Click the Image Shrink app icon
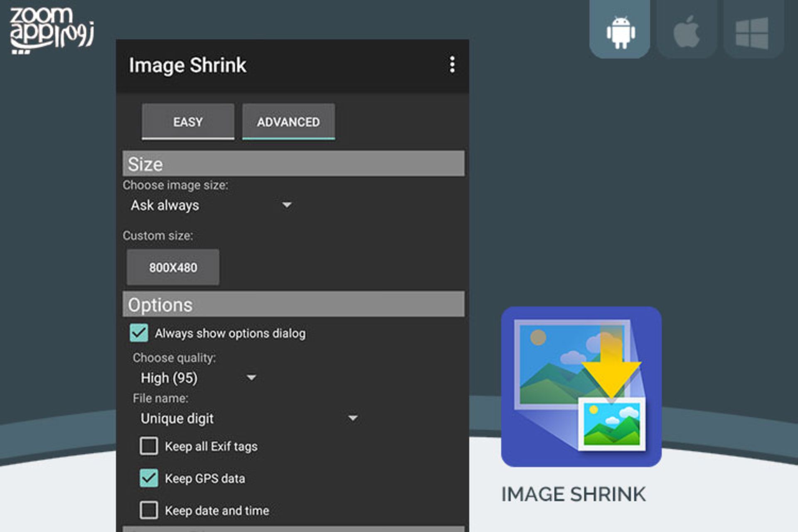The height and width of the screenshot is (532, 798). [x=581, y=387]
